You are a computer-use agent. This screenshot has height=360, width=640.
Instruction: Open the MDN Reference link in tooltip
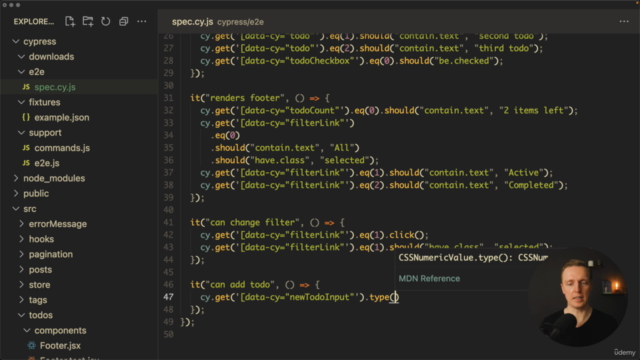click(429, 278)
